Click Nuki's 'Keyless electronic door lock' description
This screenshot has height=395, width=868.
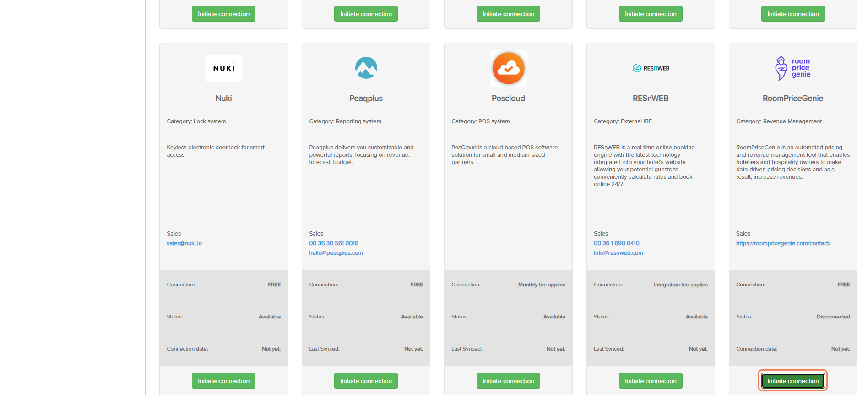pos(216,151)
